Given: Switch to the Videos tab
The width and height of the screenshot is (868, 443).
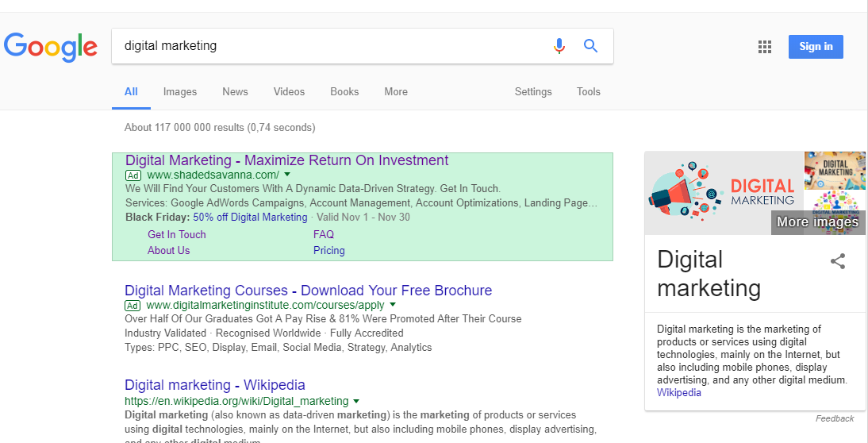Looking at the screenshot, I should coord(289,92).
